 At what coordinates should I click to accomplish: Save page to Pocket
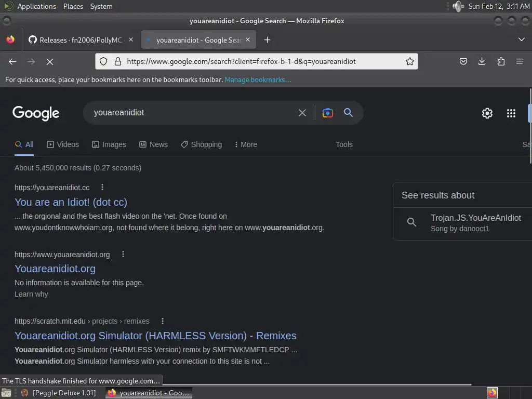click(x=463, y=61)
